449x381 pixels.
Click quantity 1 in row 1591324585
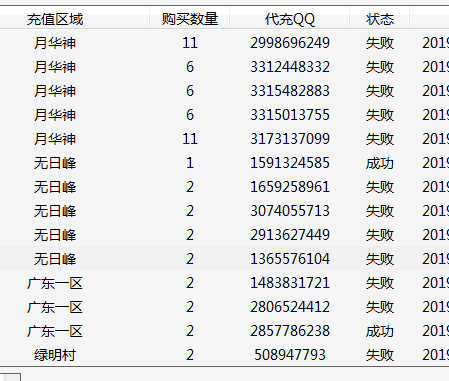point(190,163)
